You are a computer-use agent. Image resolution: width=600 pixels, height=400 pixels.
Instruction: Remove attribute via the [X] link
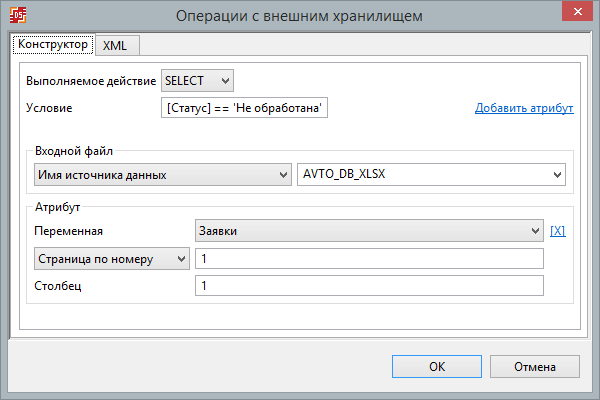pyautogui.click(x=558, y=231)
